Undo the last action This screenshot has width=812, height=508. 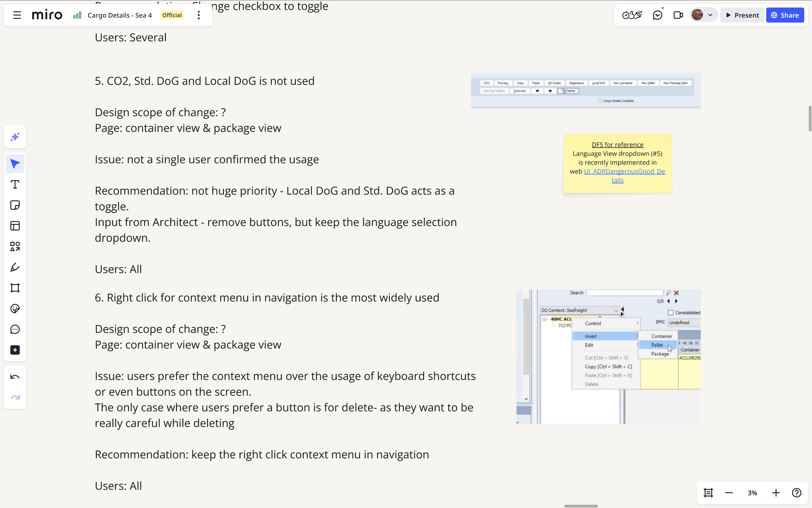tap(15, 377)
